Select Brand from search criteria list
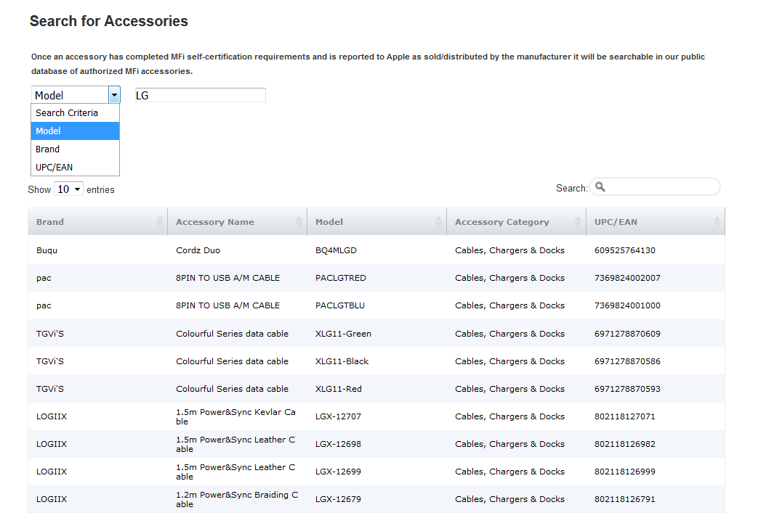The image size is (758, 518). tap(48, 149)
